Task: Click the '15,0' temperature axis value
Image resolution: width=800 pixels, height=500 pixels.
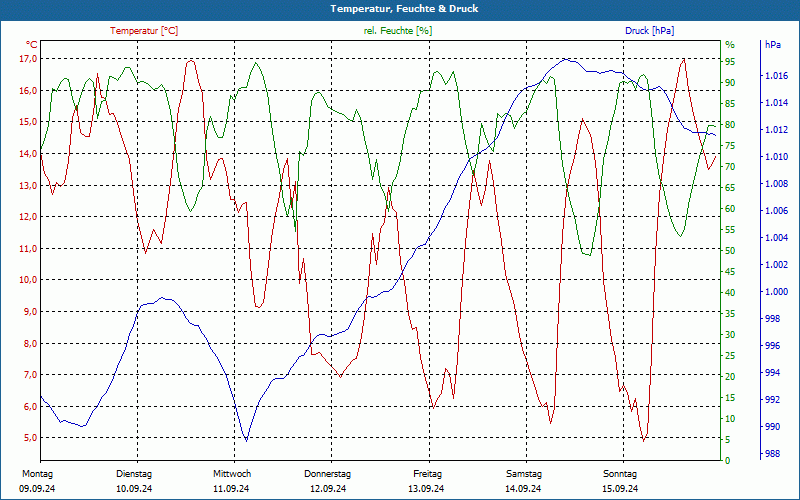Action: (x=29, y=122)
